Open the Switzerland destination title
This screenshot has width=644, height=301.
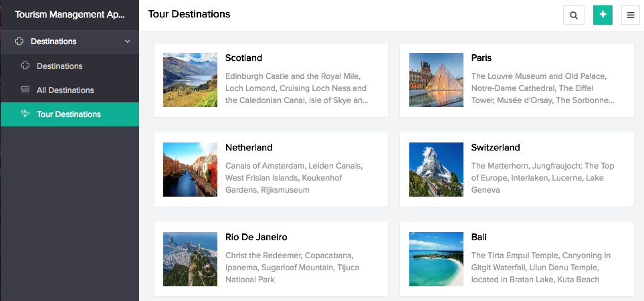(495, 148)
